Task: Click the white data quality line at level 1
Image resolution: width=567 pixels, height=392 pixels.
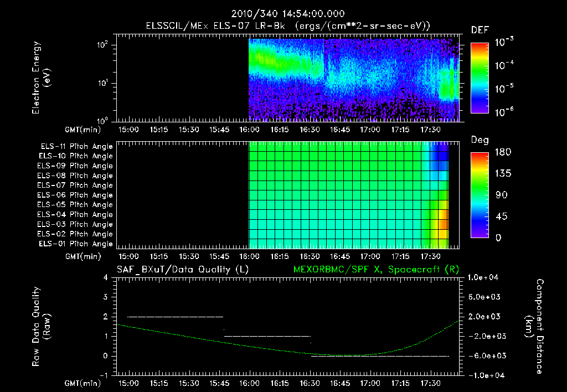Action: point(267,336)
